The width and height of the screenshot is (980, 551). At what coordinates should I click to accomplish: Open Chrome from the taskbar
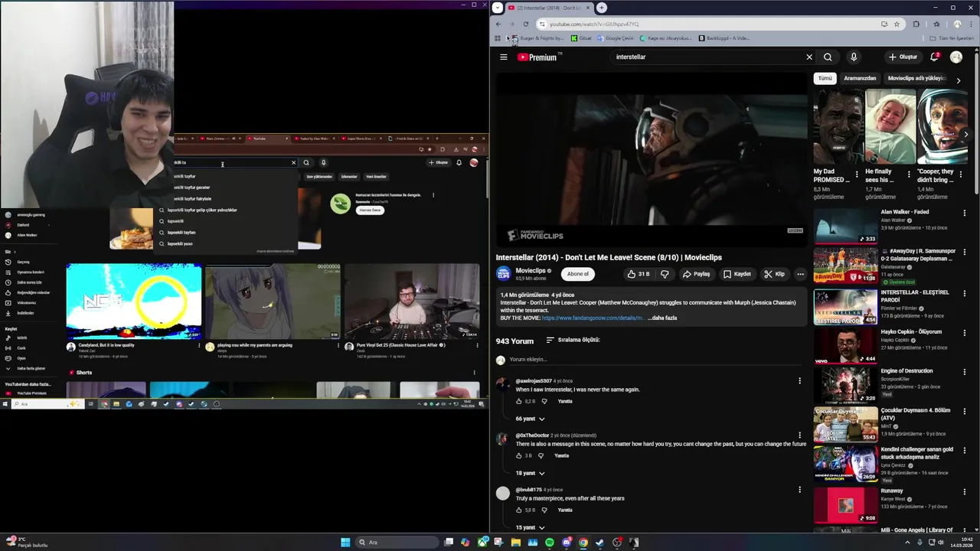tap(583, 543)
